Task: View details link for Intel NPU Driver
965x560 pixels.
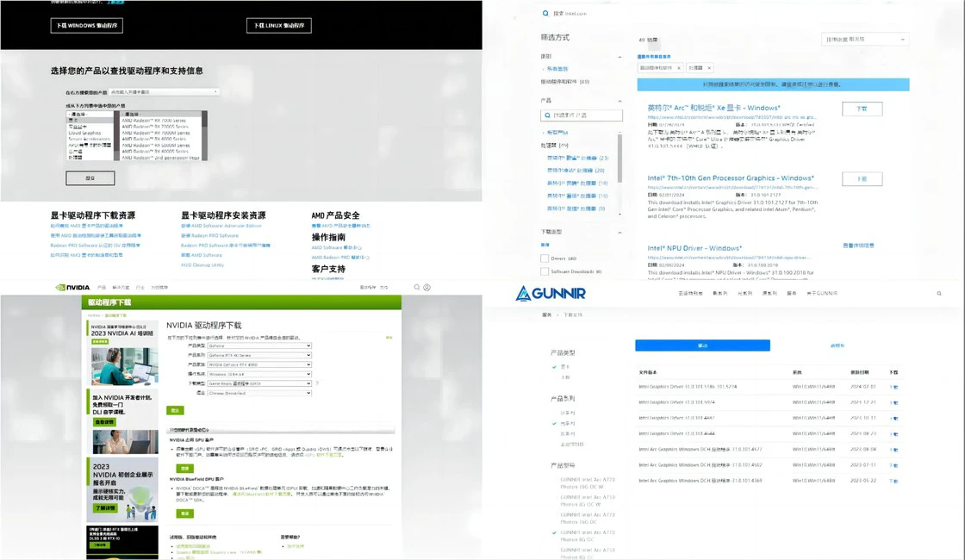Action: [x=858, y=246]
